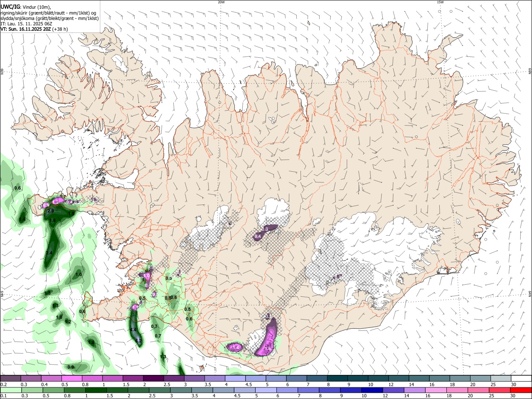Screen dimensions: 532x399
Task: Click the rain swatch between 0.5 and 0.8
Action: (x=53, y=390)
